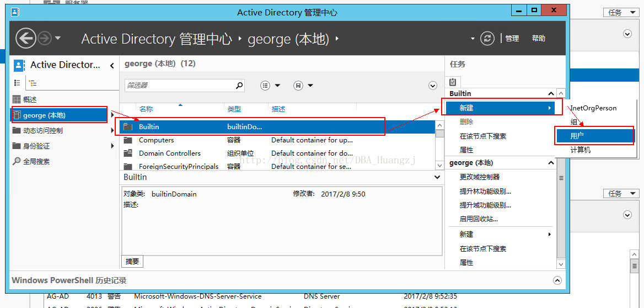
Task: Choose 用户 from the new submenu
Action: click(x=594, y=135)
